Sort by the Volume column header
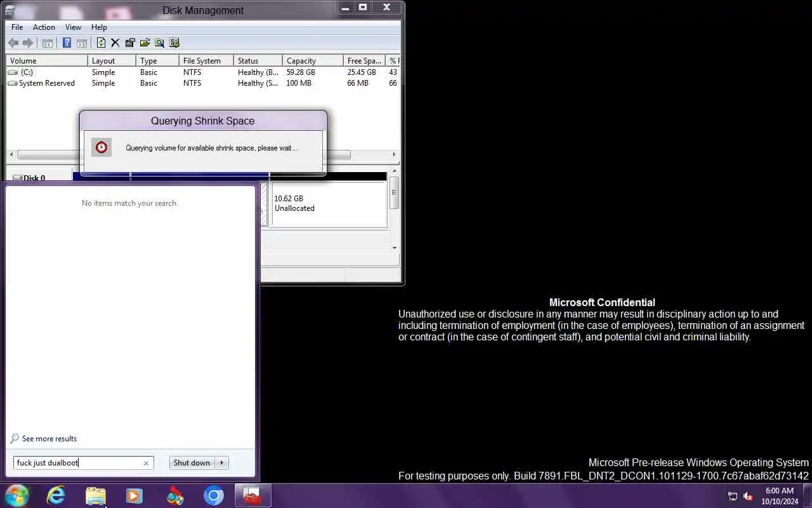 pyautogui.click(x=47, y=61)
